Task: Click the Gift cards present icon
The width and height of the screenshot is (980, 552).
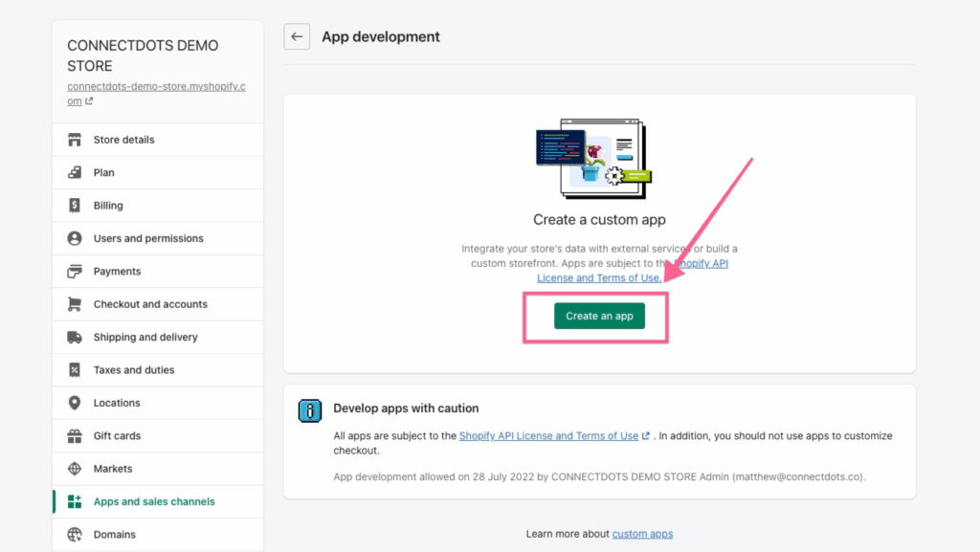Action: 75,436
